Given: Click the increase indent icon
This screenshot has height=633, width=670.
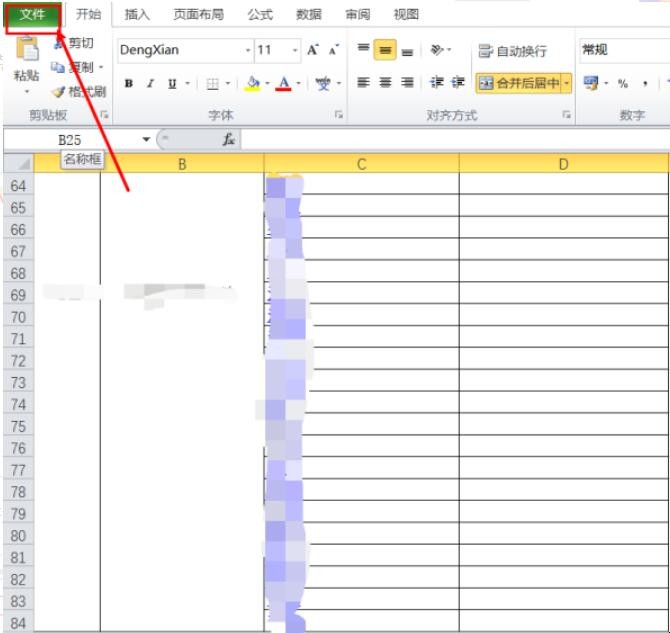Looking at the screenshot, I should coord(458,83).
